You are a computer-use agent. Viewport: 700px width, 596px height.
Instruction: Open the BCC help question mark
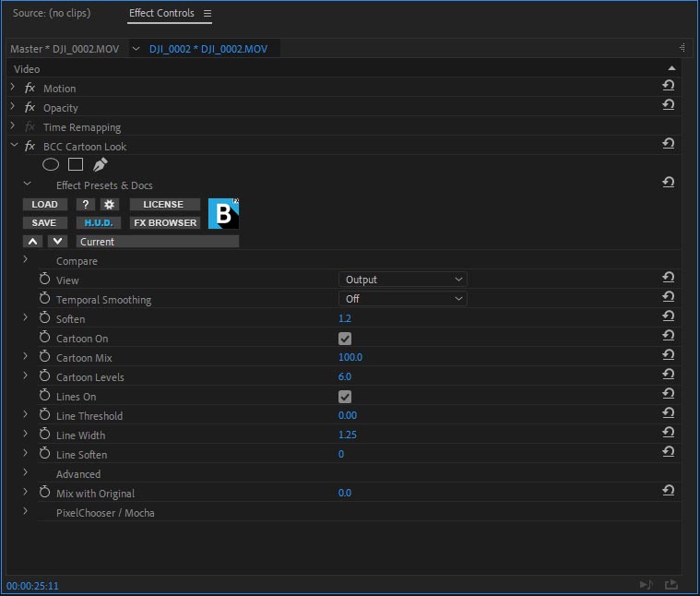click(x=85, y=205)
